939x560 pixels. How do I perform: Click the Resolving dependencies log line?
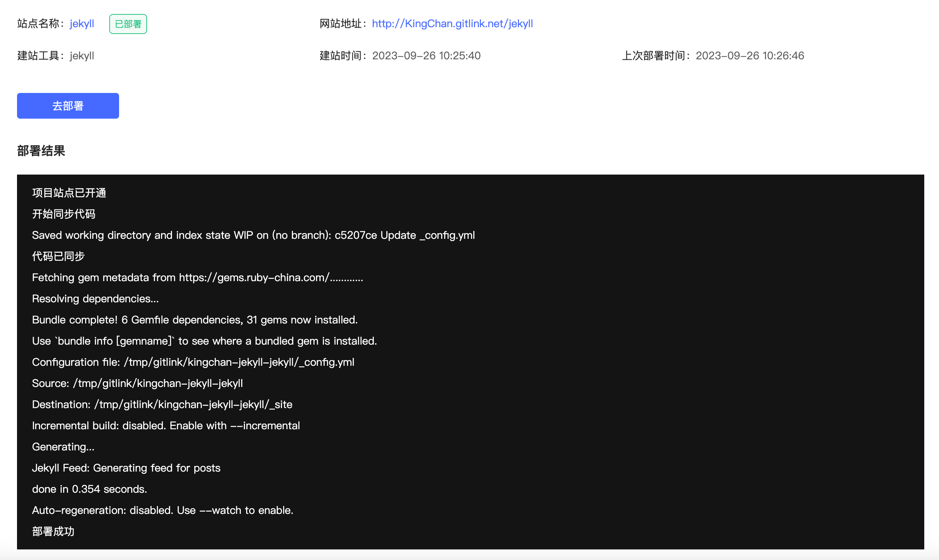(x=96, y=299)
